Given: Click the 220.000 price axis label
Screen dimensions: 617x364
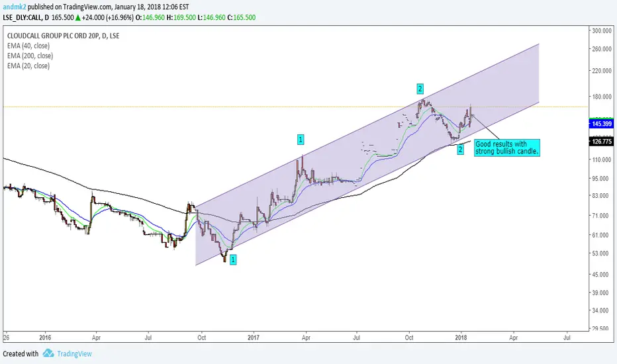Looking at the screenshot, I should [602, 71].
